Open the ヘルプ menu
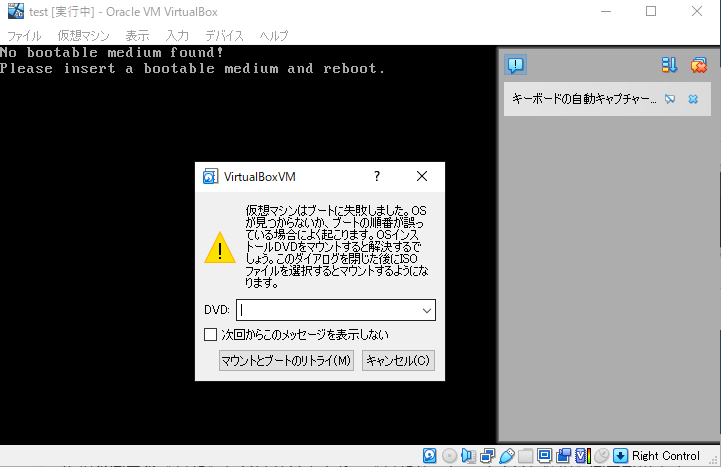 point(274,35)
